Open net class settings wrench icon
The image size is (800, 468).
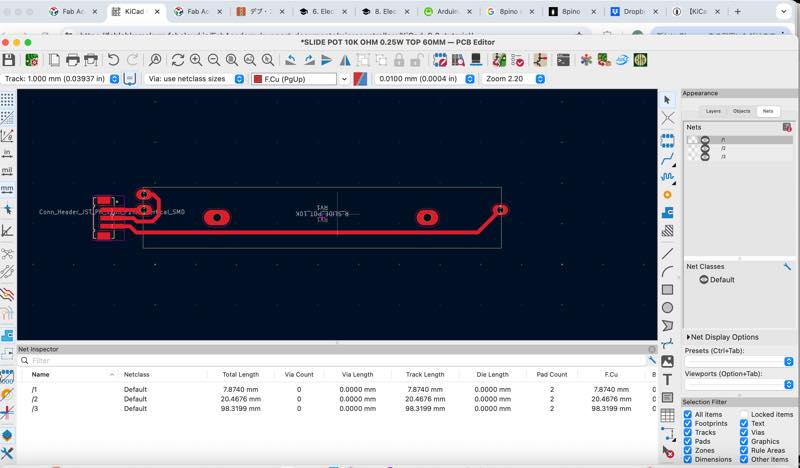coord(787,266)
